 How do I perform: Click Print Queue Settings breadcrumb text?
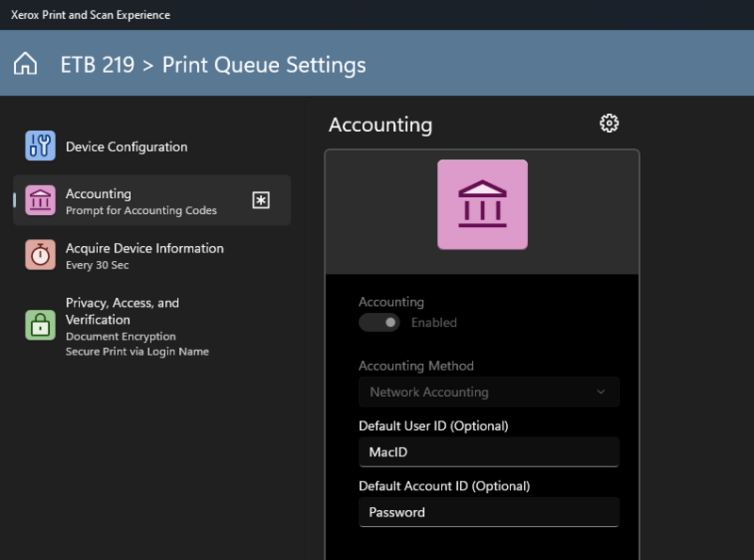(x=264, y=65)
